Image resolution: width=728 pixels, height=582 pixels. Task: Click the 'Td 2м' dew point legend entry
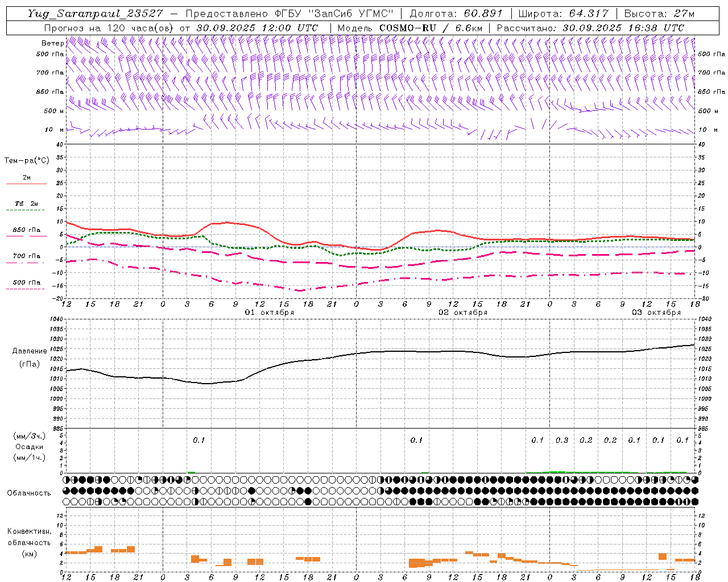coord(26,203)
